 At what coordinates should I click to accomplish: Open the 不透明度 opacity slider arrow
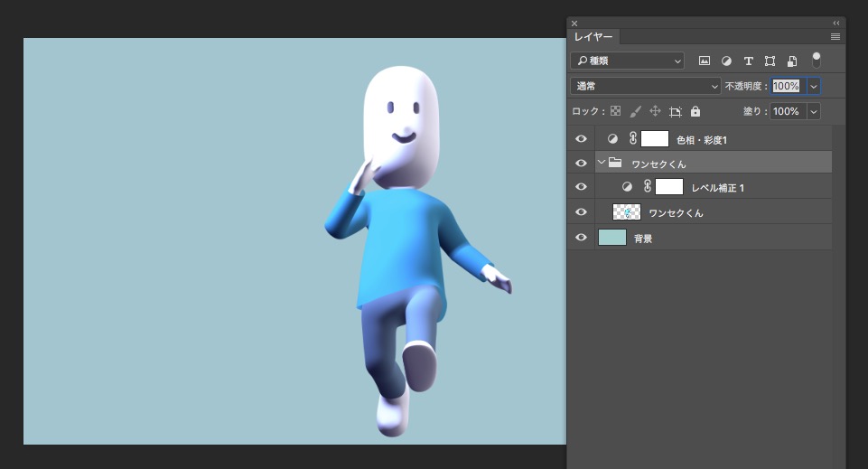click(x=814, y=86)
